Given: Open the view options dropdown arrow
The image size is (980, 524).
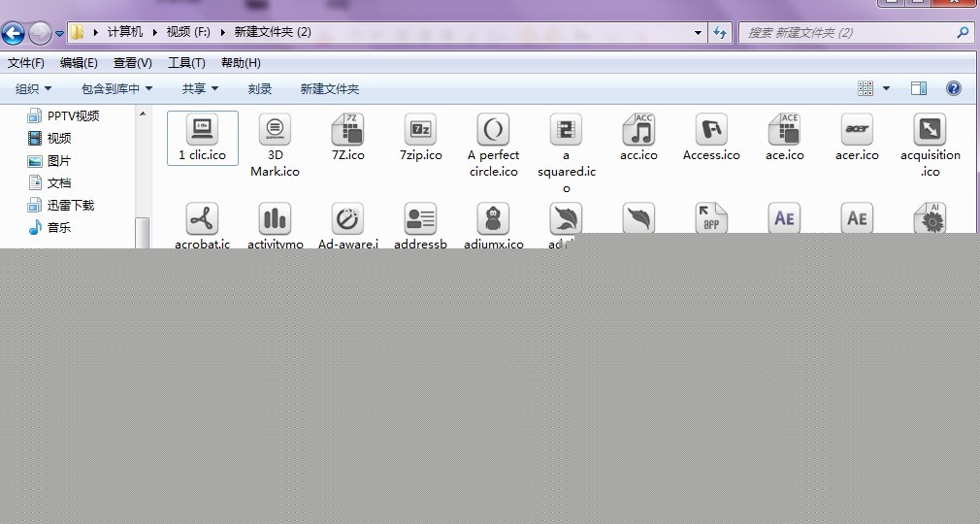Looking at the screenshot, I should (x=886, y=88).
